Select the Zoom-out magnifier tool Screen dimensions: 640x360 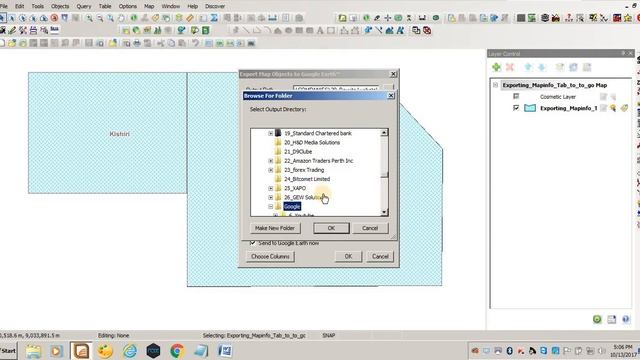click(x=100, y=18)
